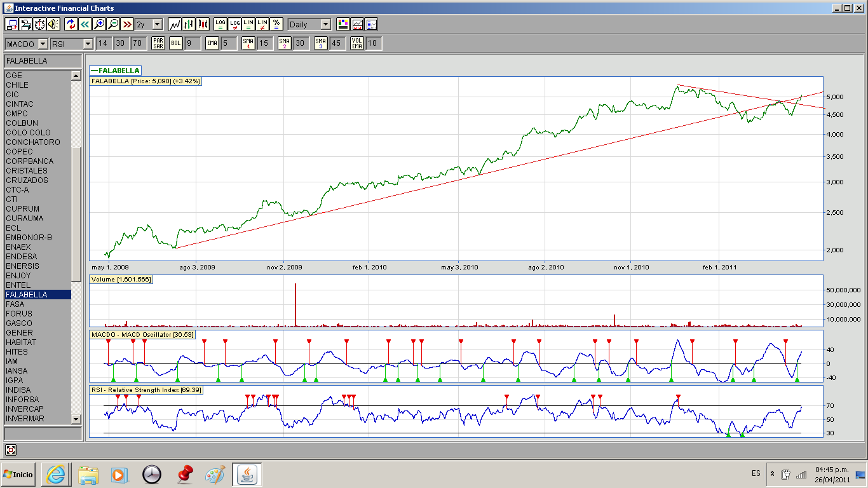
Task: Toggle the SMA 1 moving average
Action: click(x=248, y=43)
